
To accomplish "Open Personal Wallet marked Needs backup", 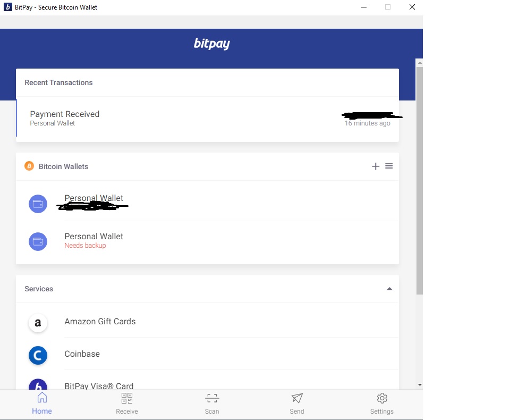I will [208, 241].
